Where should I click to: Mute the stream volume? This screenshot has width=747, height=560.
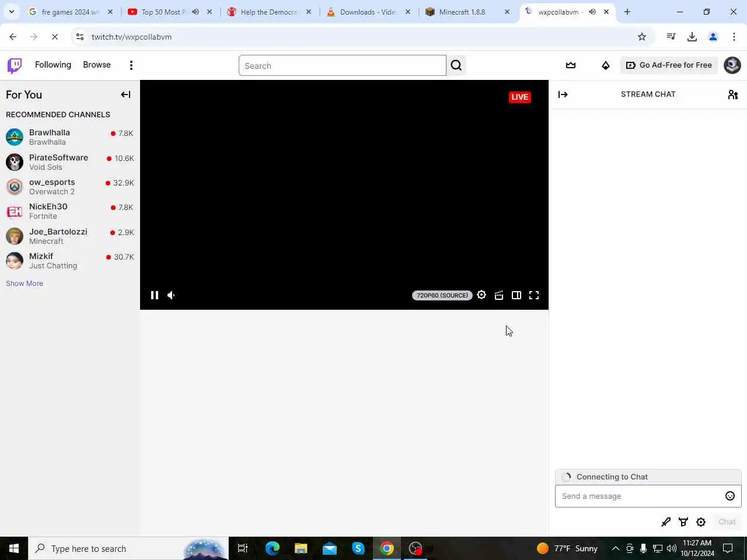(x=172, y=295)
